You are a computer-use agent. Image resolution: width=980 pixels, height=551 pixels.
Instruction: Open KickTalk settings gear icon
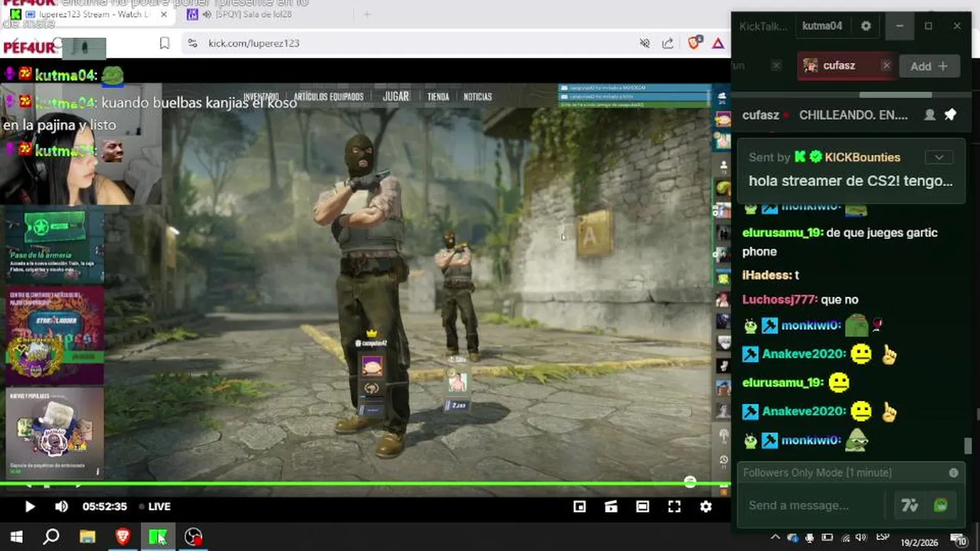point(866,26)
